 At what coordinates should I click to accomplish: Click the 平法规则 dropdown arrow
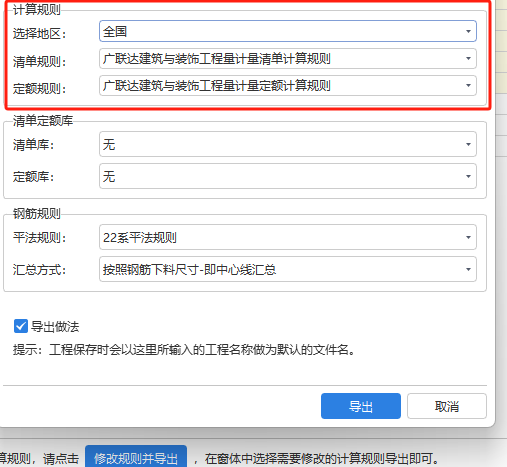click(x=468, y=237)
